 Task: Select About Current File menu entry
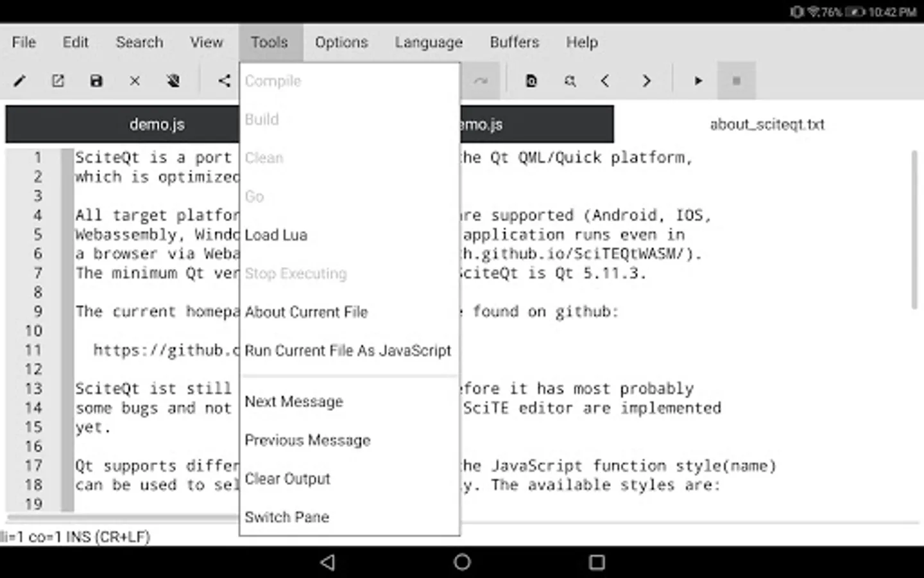[x=350, y=312]
